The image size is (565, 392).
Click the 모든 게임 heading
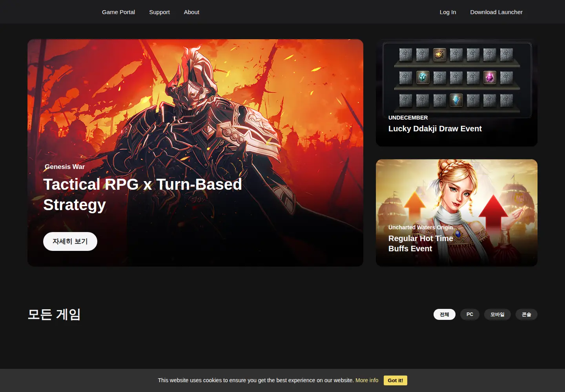[x=54, y=314]
